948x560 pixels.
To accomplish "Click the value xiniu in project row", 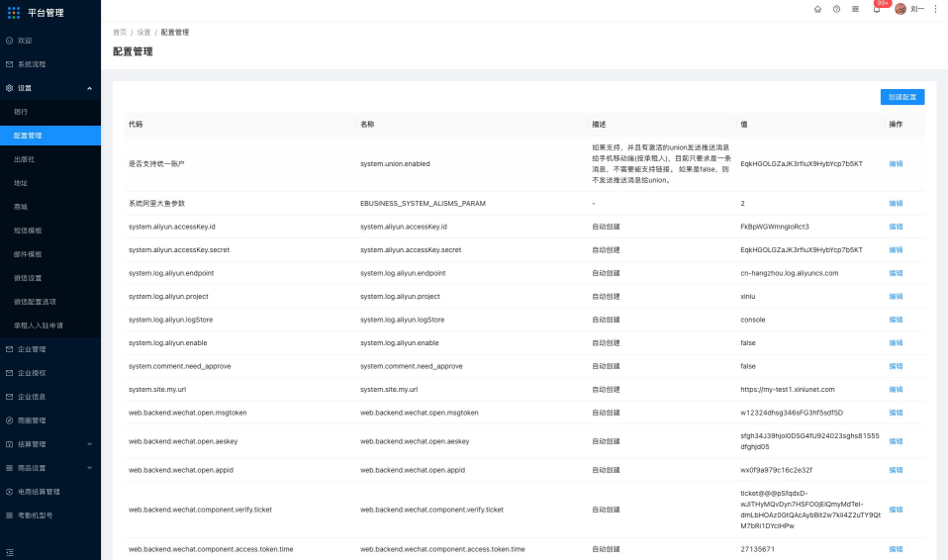I will [748, 297].
